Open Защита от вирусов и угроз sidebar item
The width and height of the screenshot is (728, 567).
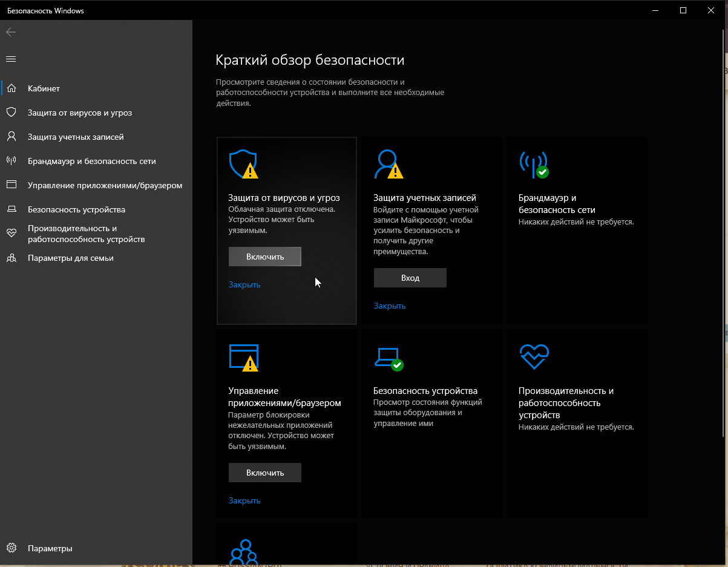96,113
